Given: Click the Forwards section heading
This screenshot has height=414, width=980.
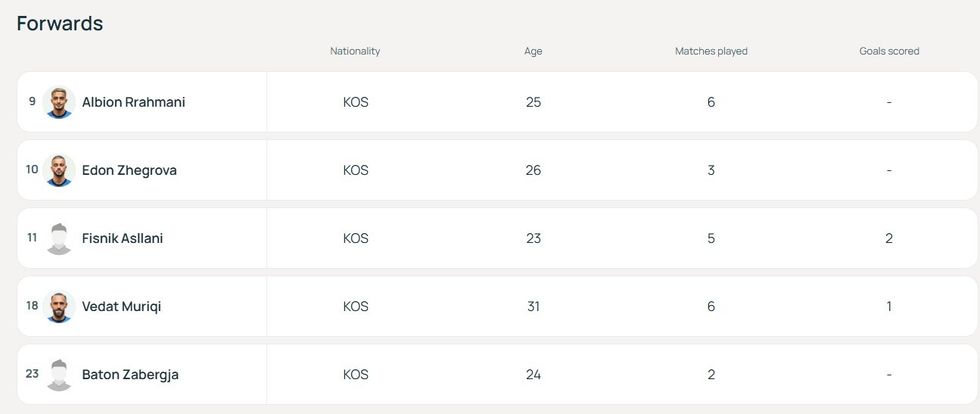Looking at the screenshot, I should tap(60, 23).
